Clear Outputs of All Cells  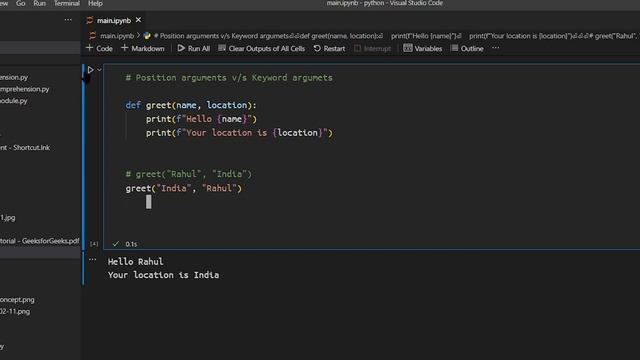[262, 48]
